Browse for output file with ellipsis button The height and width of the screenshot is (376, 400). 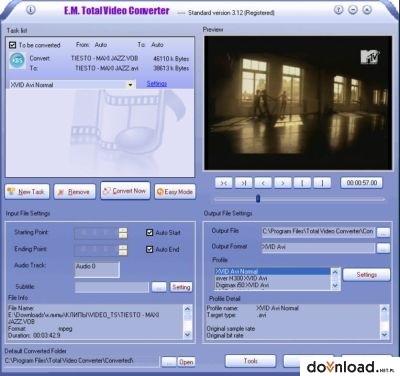(383, 232)
